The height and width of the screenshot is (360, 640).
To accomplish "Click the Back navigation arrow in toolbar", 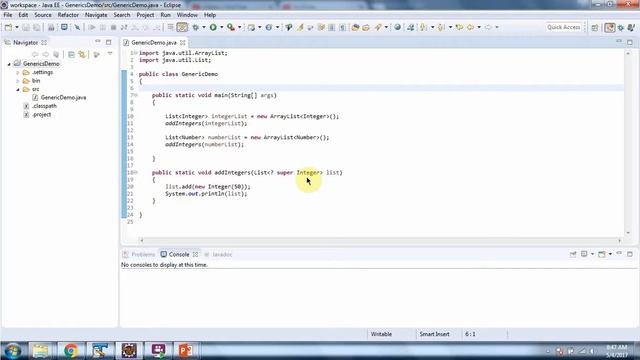I will click(471, 27).
